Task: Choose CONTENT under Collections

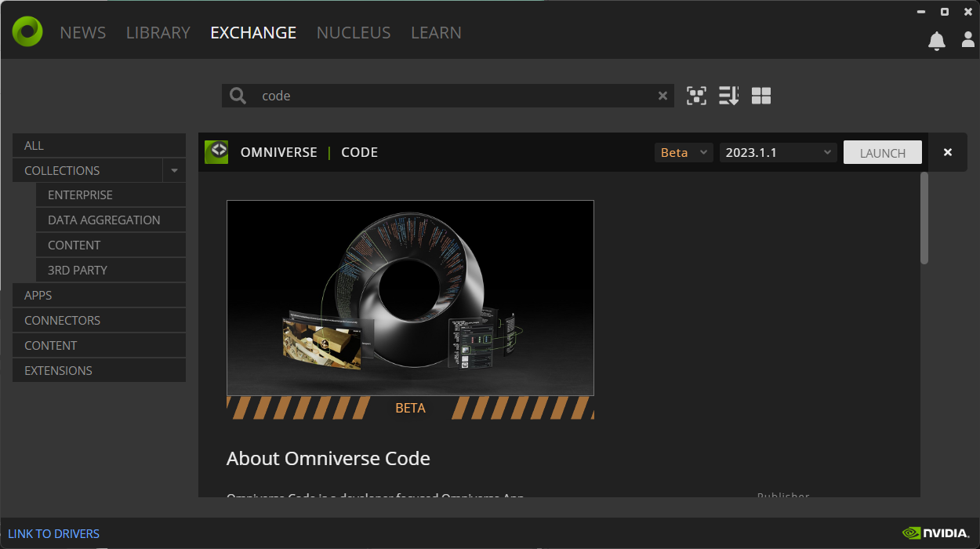Action: point(111,245)
